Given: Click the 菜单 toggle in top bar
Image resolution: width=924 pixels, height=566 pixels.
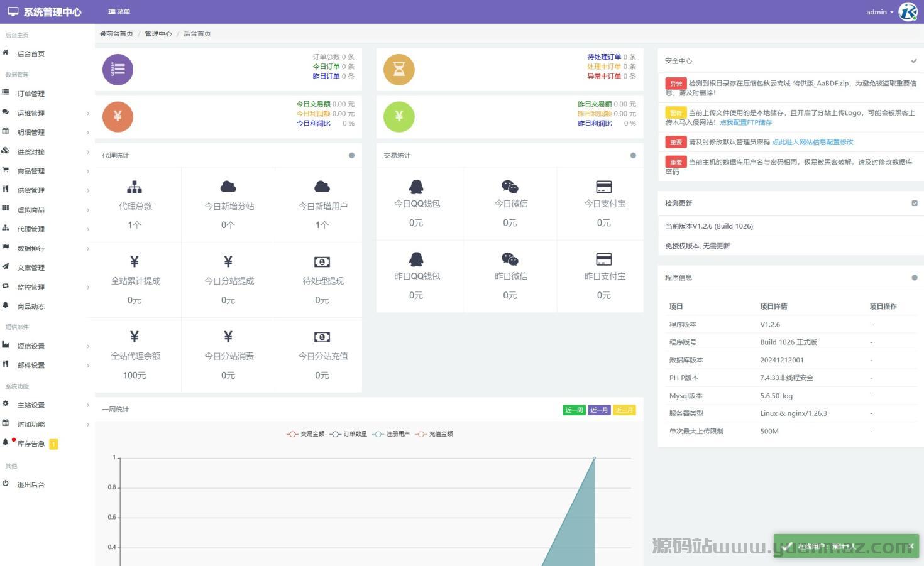Looking at the screenshot, I should click(x=119, y=12).
